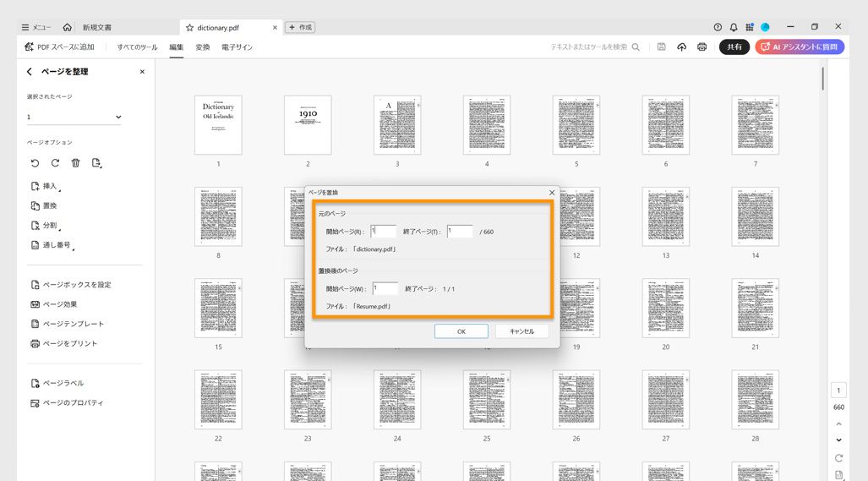Open the user profile avatar

[x=765, y=27]
